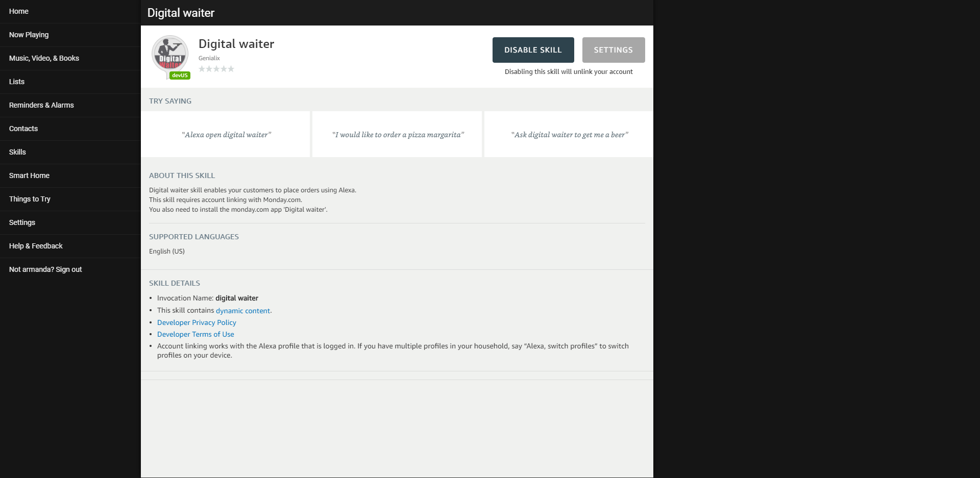Screen dimensions: 980x478
Task: Follow the dynamic content link
Action: (243, 311)
